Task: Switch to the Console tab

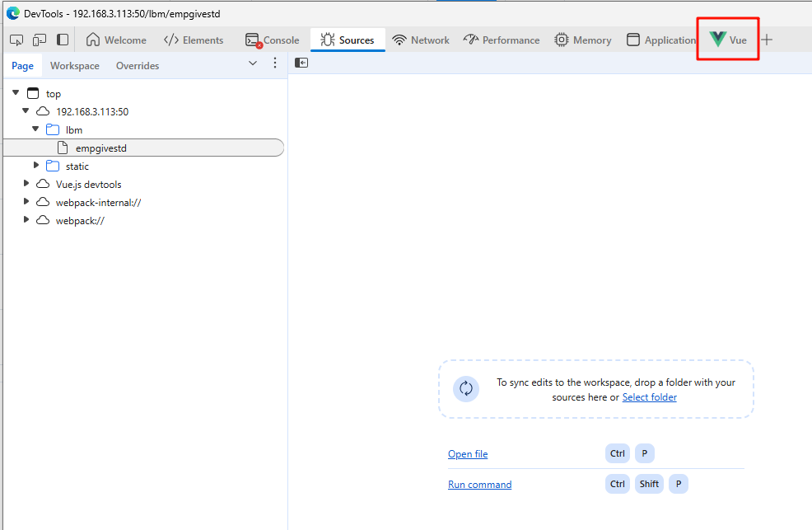Action: click(x=273, y=40)
